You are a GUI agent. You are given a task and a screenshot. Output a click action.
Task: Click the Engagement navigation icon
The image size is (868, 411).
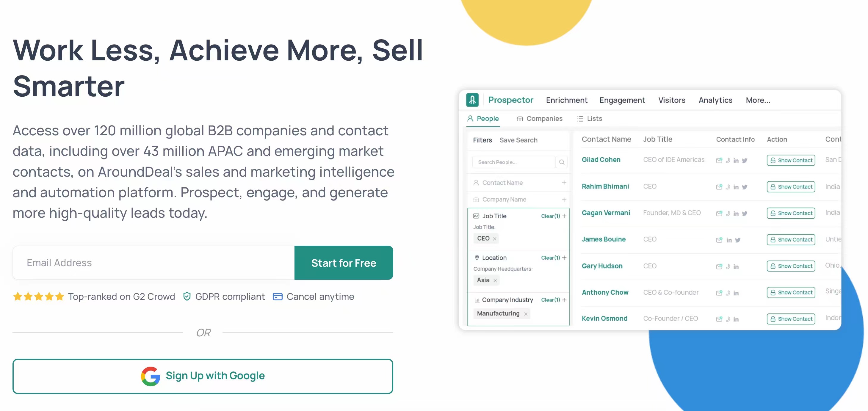point(622,100)
